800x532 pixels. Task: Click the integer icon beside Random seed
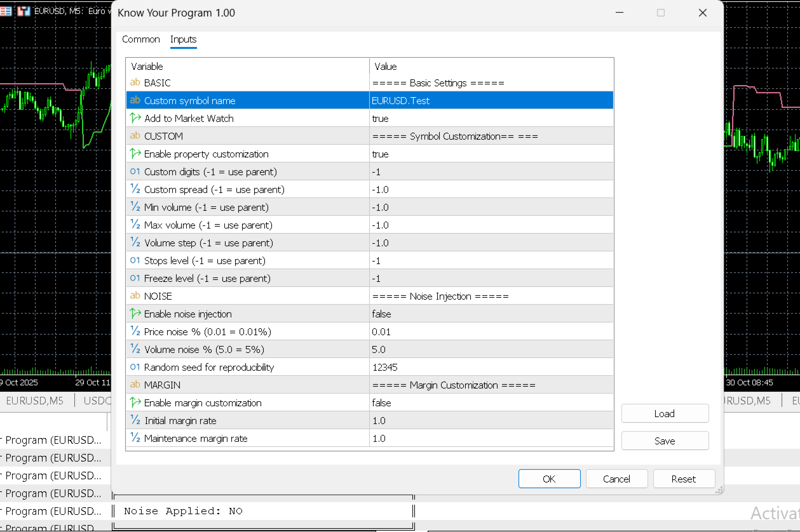(135, 367)
